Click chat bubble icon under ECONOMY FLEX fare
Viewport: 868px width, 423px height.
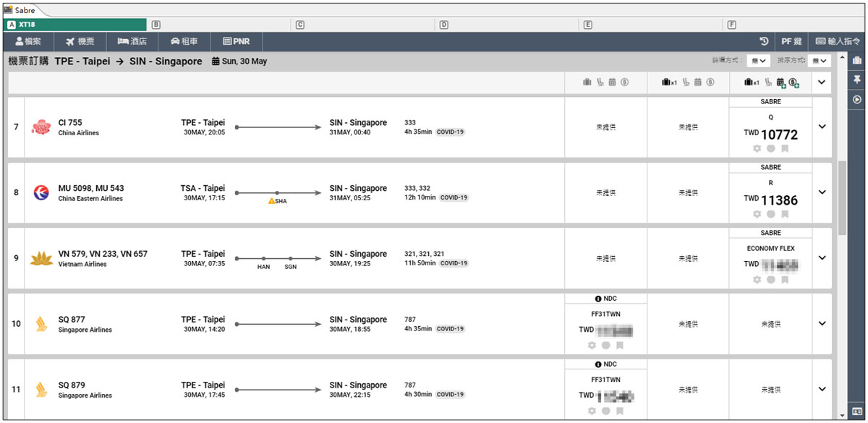point(771,280)
